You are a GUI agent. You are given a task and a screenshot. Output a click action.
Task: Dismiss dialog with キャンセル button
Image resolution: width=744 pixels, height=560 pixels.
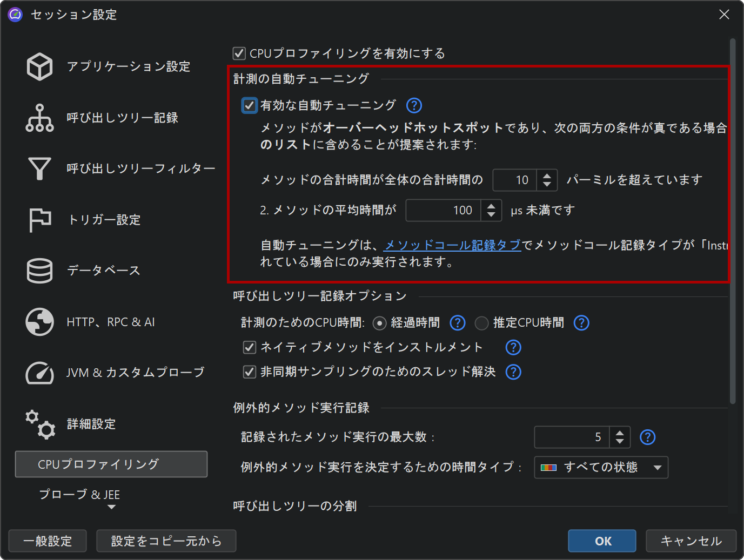tap(691, 541)
